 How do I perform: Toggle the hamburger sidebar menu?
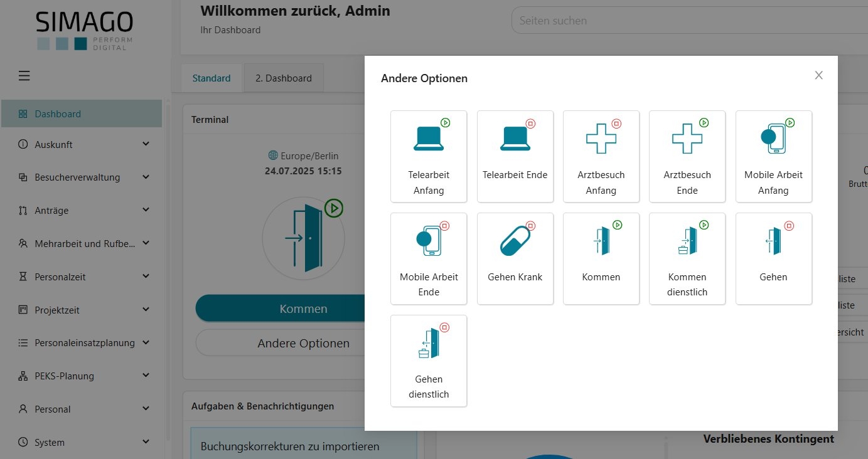pos(24,76)
